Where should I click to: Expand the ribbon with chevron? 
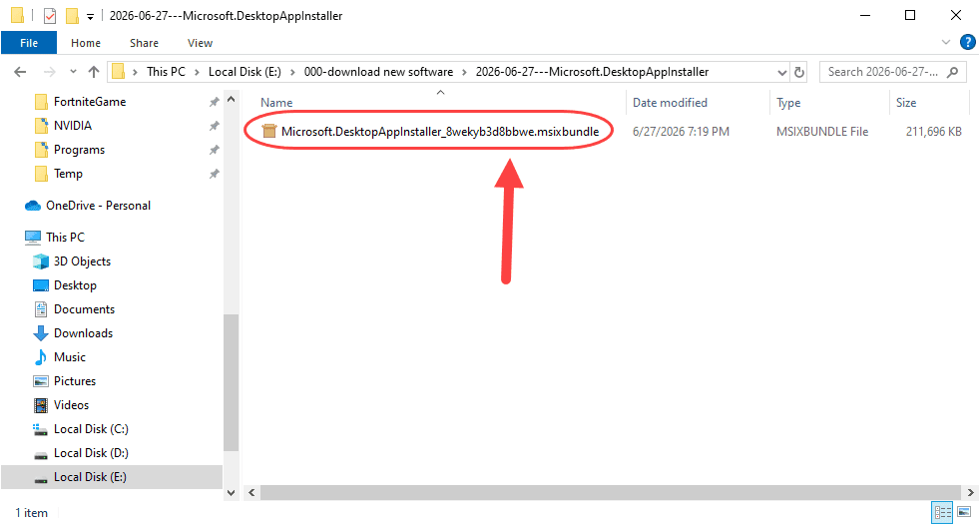point(946,43)
